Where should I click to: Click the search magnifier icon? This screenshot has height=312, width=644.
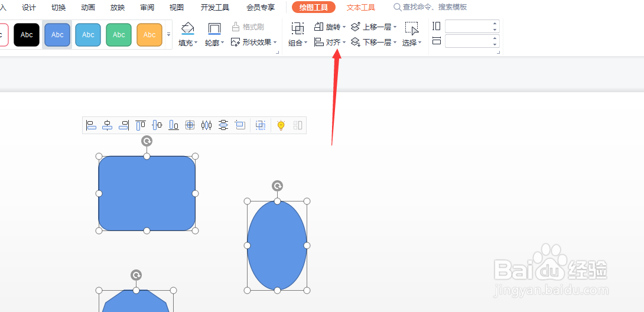coord(397,7)
